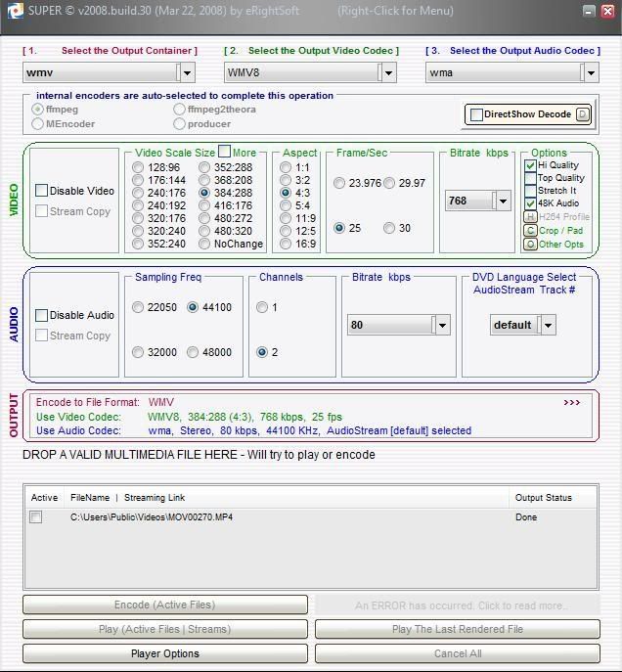622x672 pixels.
Task: Click the 'D' icon beside DirectShow Decode
Action: [x=583, y=114]
